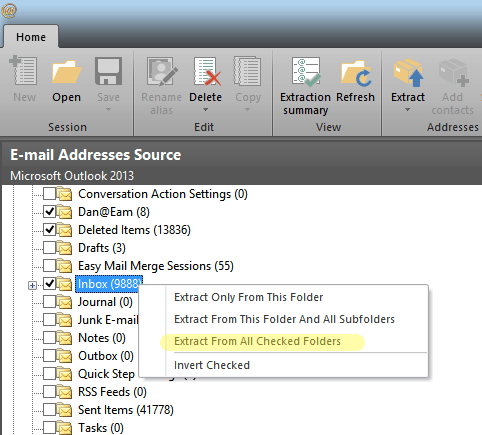Click the Journal folder icon
The image size is (482, 435).
(x=64, y=302)
